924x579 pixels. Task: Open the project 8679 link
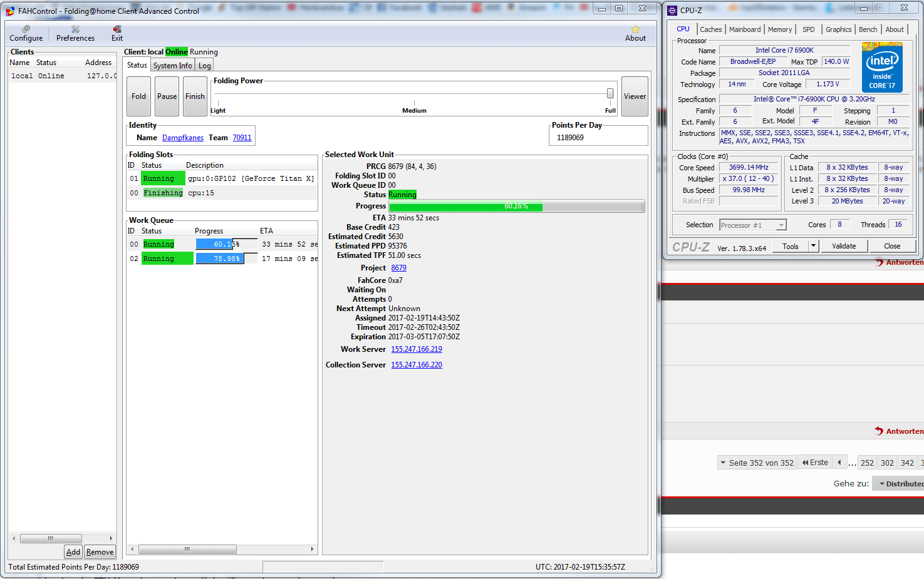click(398, 268)
